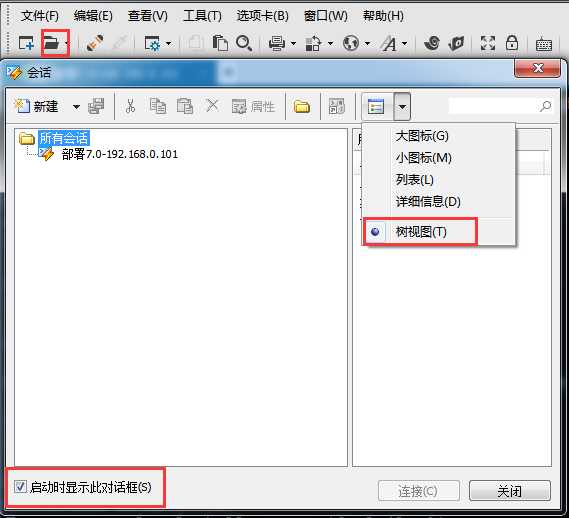The image size is (569, 518).
Task: Open the 查看(V) menu
Action: (148, 16)
